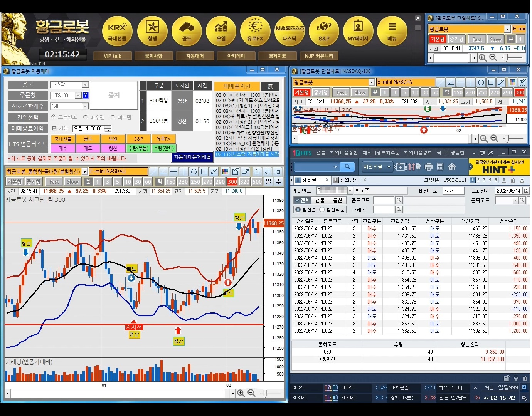Click printer icon in 1Q HTS toolbar
Screen dimensions: 532x416
tap(429, 167)
